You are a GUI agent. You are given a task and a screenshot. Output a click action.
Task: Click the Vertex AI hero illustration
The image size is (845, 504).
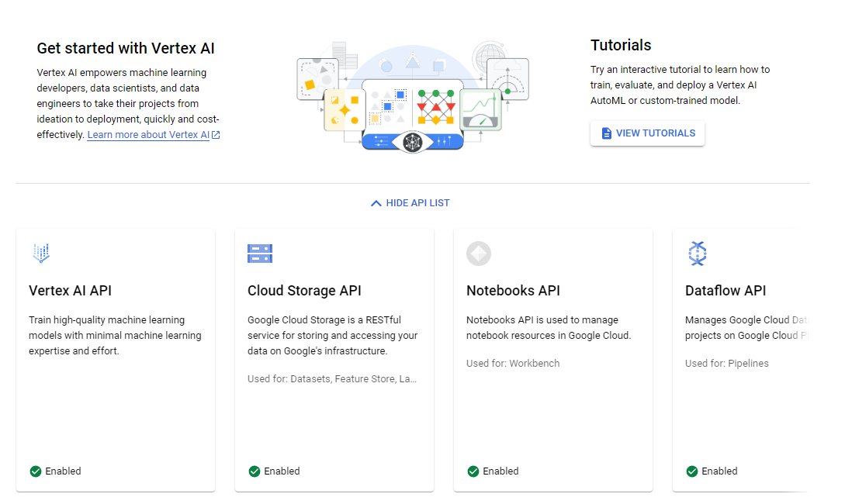413,97
